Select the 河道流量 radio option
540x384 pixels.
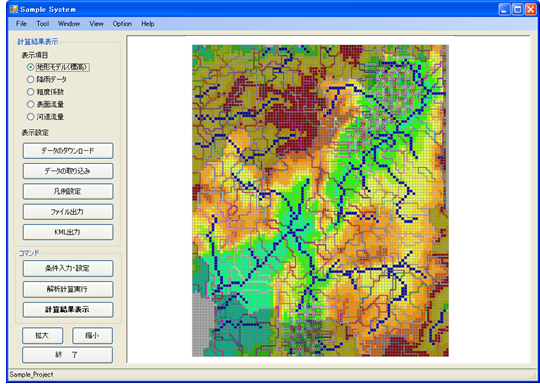pos(45,117)
